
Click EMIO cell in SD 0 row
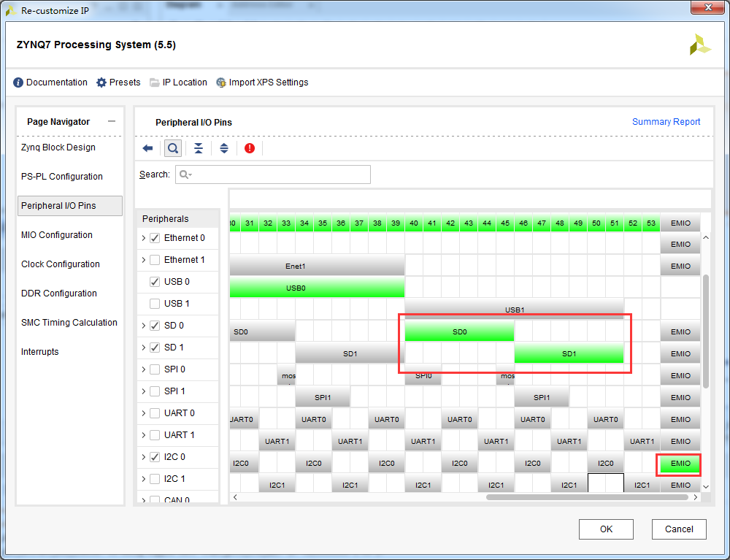point(680,331)
